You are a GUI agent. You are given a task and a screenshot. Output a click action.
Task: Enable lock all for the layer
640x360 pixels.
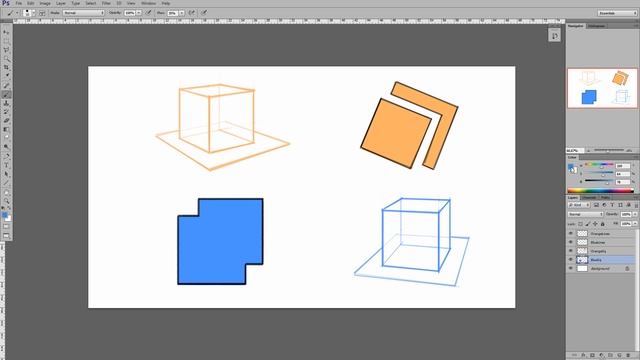pos(602,224)
